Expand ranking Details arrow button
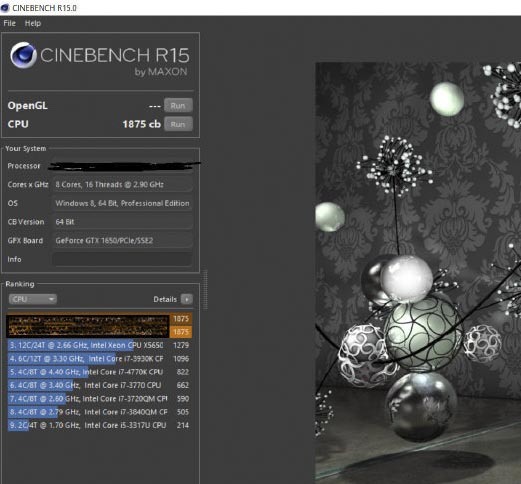This screenshot has height=484, width=521. pyautogui.click(x=187, y=299)
